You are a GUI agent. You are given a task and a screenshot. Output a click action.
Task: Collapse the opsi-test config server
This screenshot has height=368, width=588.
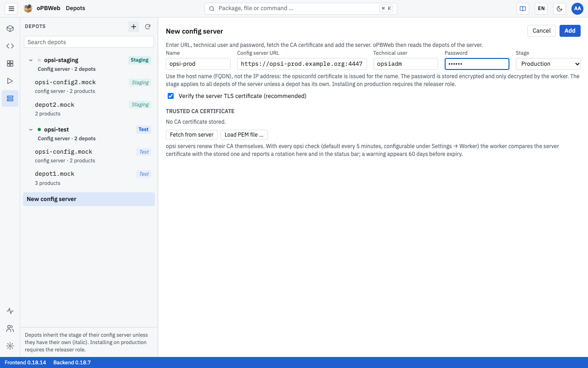pos(31,130)
